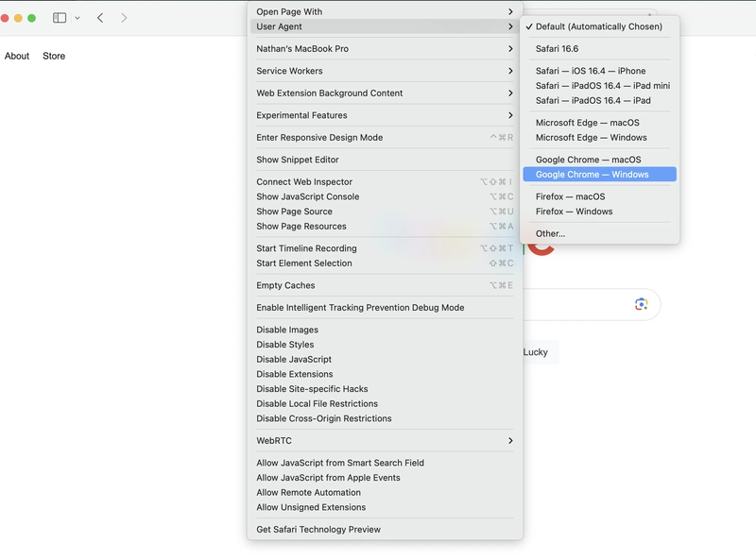This screenshot has width=756, height=560.
Task: Select Default (Automatically Chosen) user agent
Action: click(599, 26)
